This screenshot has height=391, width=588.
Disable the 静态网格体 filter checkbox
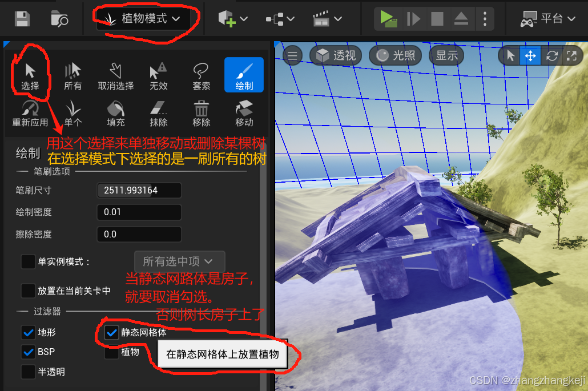(111, 332)
